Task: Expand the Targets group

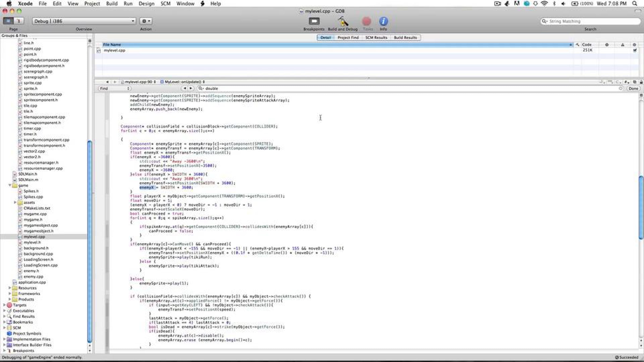Action: (x=4, y=305)
